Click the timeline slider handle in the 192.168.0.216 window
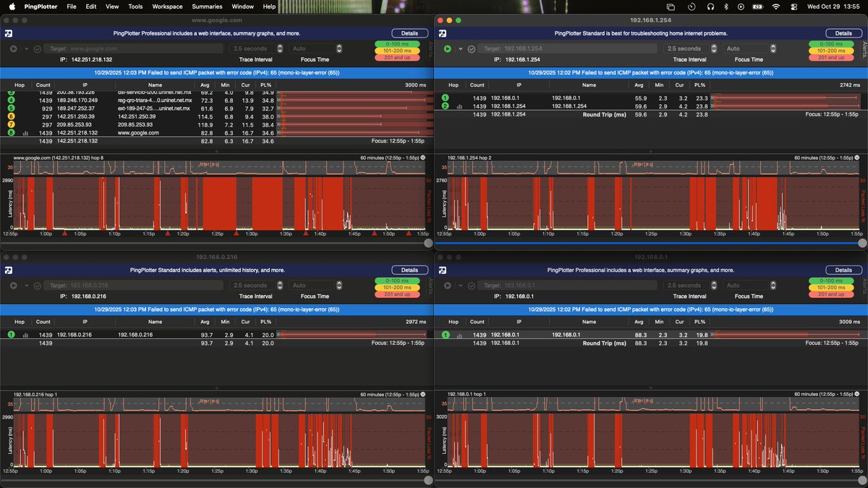 tap(428, 480)
